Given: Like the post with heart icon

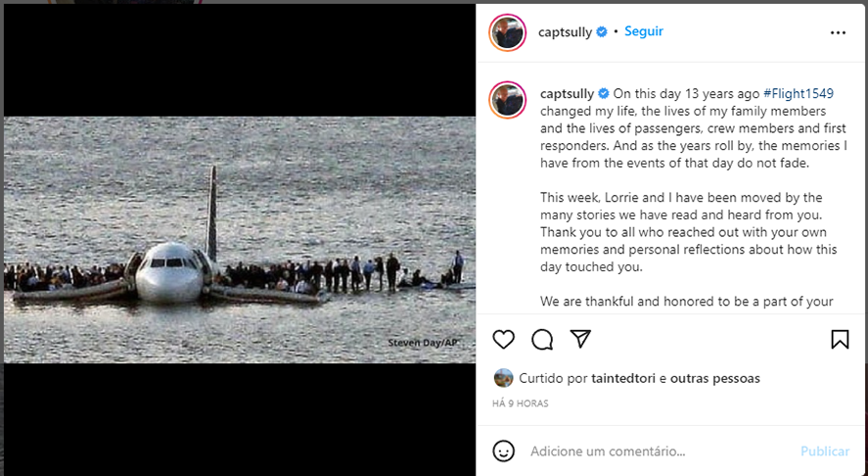Looking at the screenshot, I should click(x=504, y=340).
